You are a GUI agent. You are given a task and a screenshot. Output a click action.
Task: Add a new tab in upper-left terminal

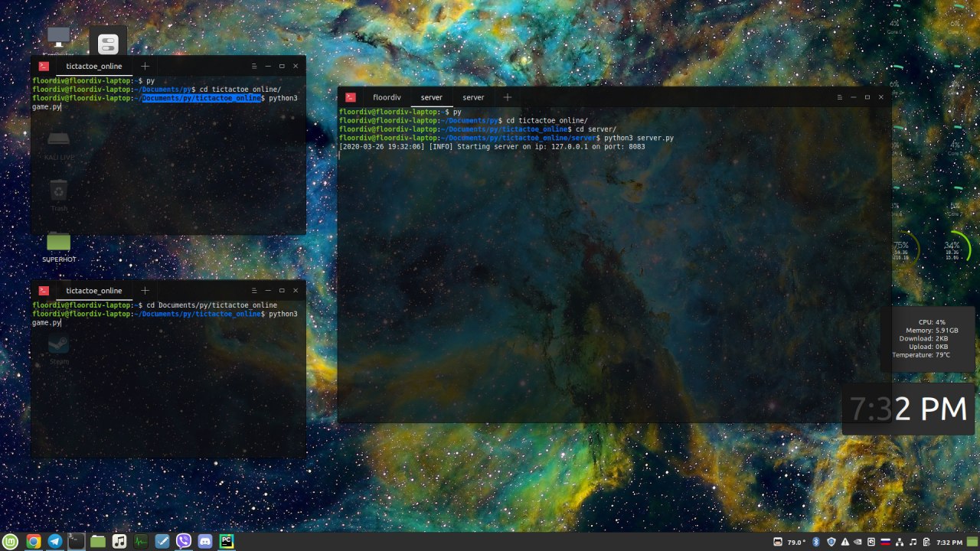click(x=145, y=66)
